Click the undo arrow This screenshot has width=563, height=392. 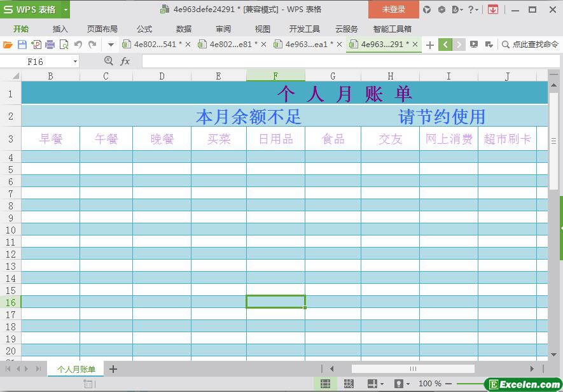click(x=78, y=45)
